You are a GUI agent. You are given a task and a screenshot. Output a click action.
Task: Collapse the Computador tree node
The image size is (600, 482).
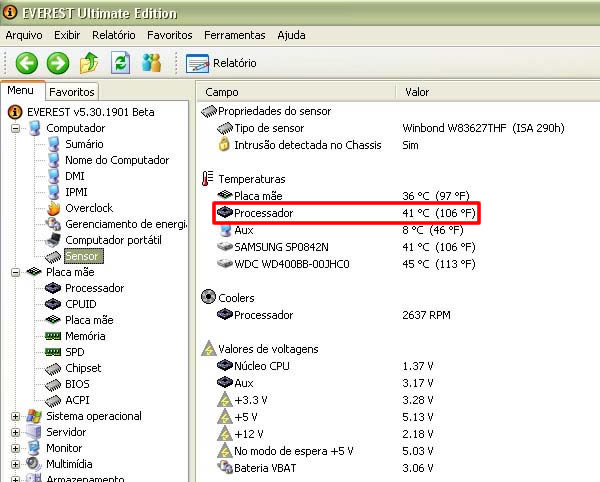(16, 128)
